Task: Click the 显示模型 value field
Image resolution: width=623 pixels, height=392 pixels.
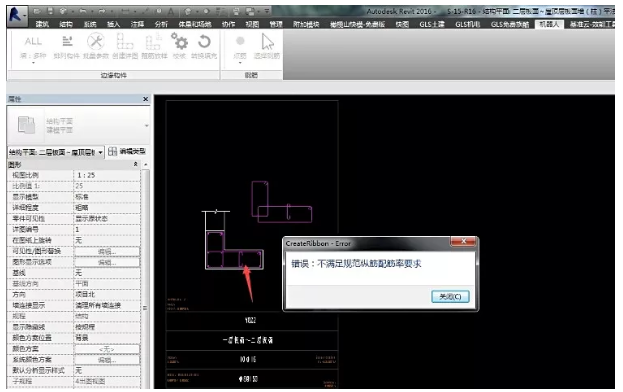Action: tap(107, 197)
